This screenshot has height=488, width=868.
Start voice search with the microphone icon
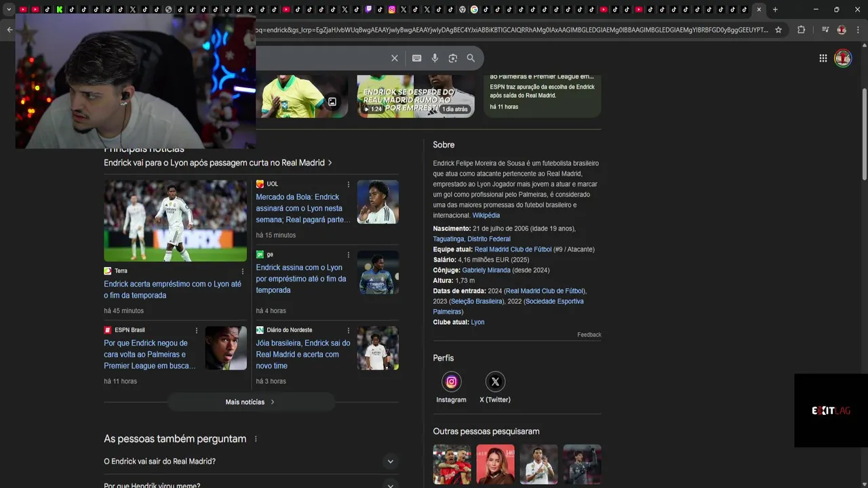435,58
